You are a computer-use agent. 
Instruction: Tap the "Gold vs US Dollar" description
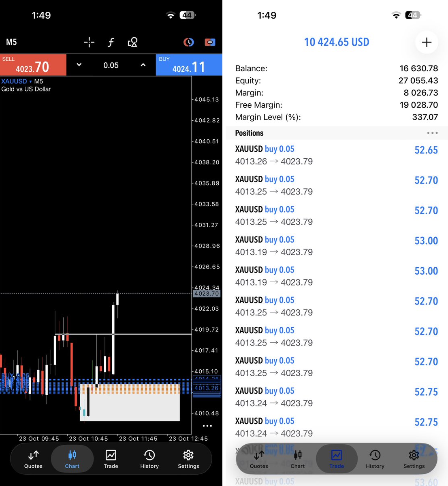point(26,89)
